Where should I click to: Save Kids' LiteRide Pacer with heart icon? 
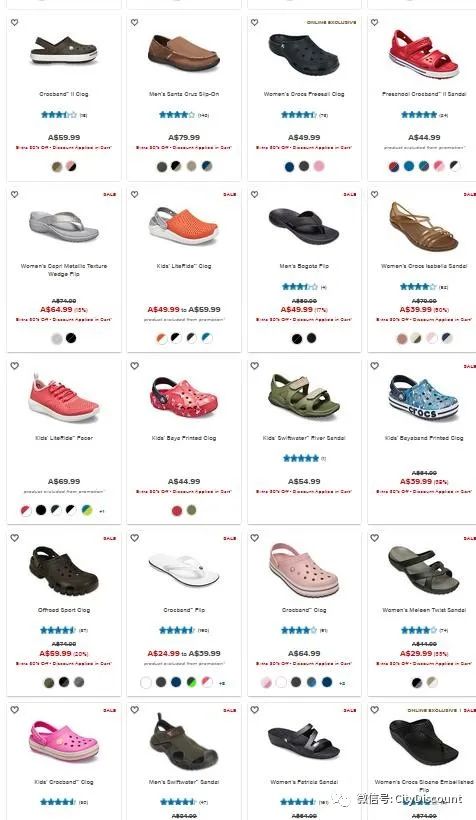[x=15, y=366]
